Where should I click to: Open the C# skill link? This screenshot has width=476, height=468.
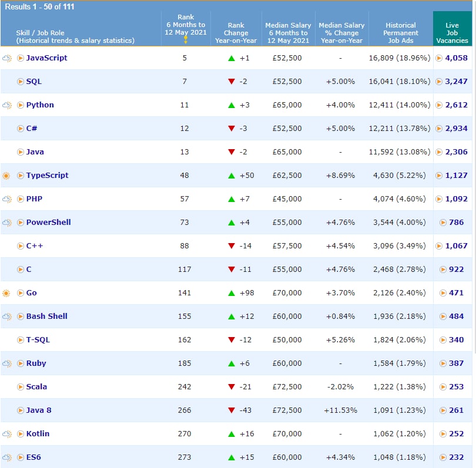tap(32, 129)
